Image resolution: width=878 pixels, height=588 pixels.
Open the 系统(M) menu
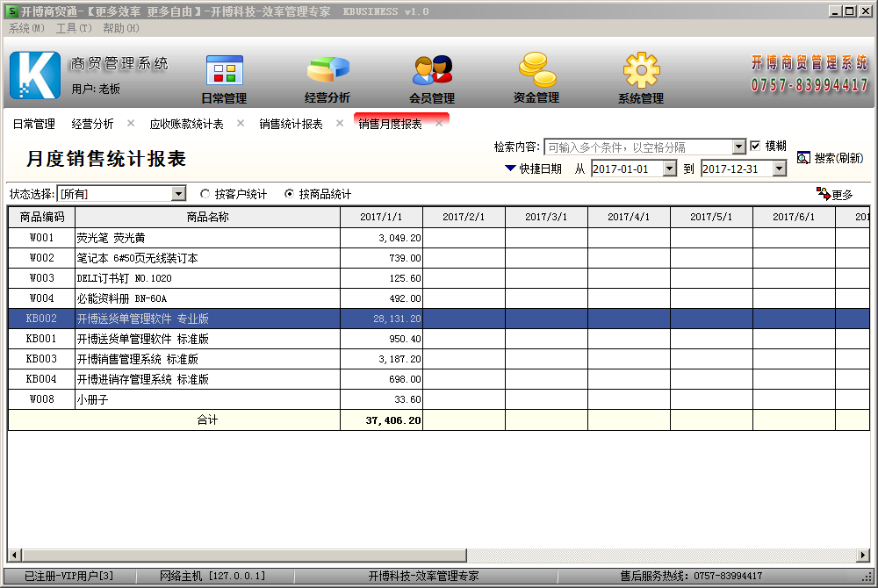pos(26,28)
